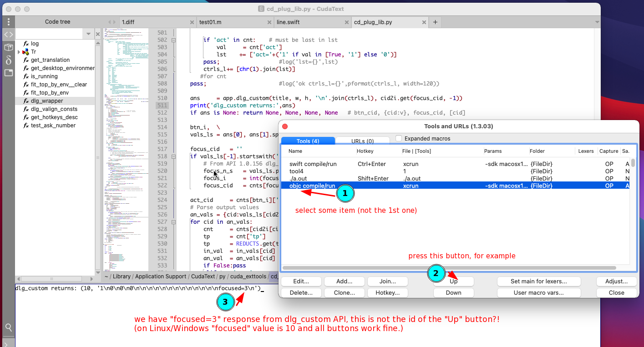
Task: Switch to the test01.m tab
Action: (235, 22)
